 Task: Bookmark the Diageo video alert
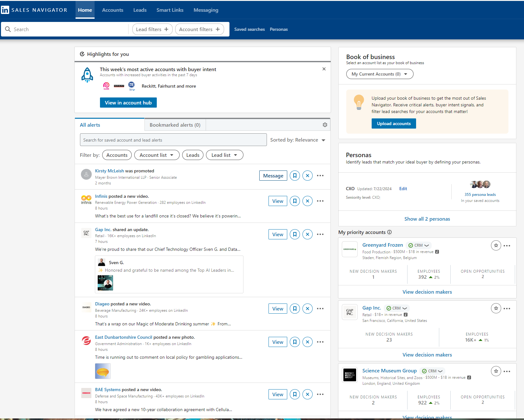pyautogui.click(x=295, y=309)
